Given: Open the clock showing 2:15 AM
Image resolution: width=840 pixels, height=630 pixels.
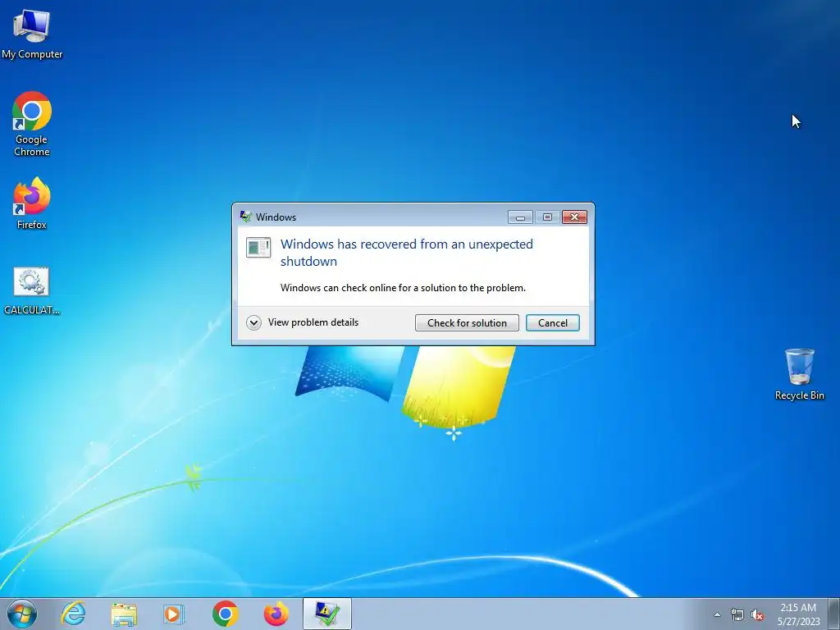Looking at the screenshot, I should [x=798, y=614].
